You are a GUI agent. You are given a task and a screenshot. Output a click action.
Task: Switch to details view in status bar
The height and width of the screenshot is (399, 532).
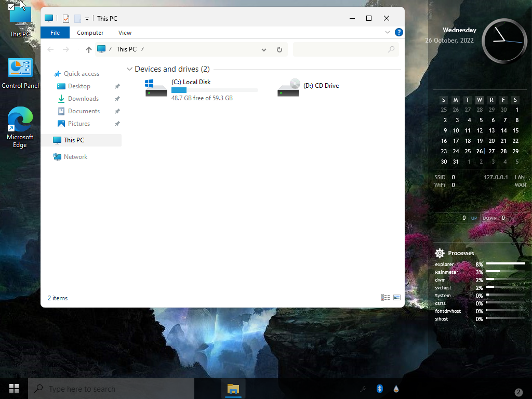tap(385, 298)
